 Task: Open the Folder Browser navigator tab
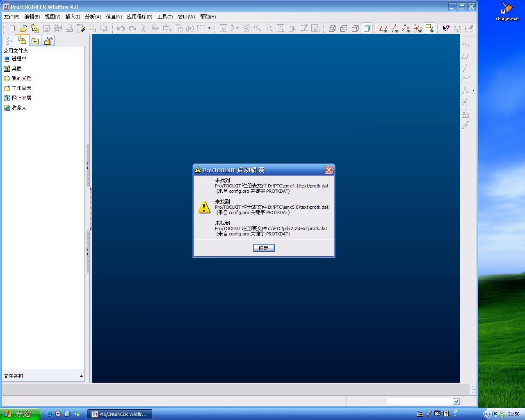click(x=22, y=40)
